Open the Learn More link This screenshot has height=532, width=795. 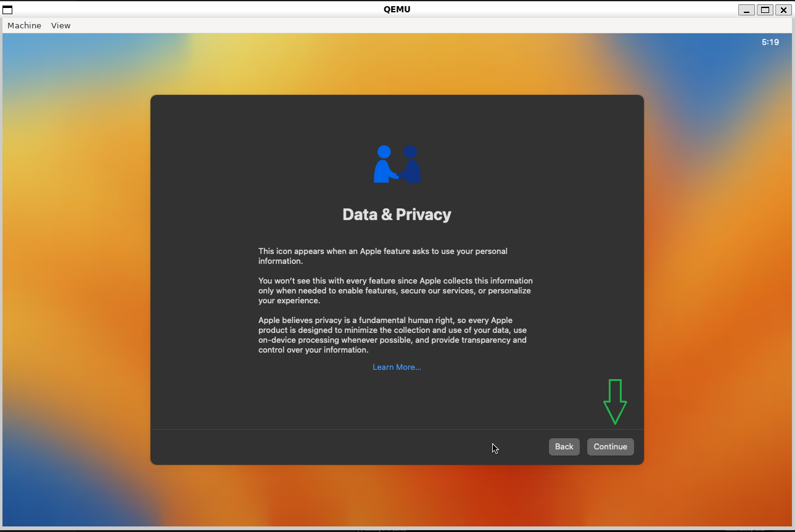click(397, 367)
